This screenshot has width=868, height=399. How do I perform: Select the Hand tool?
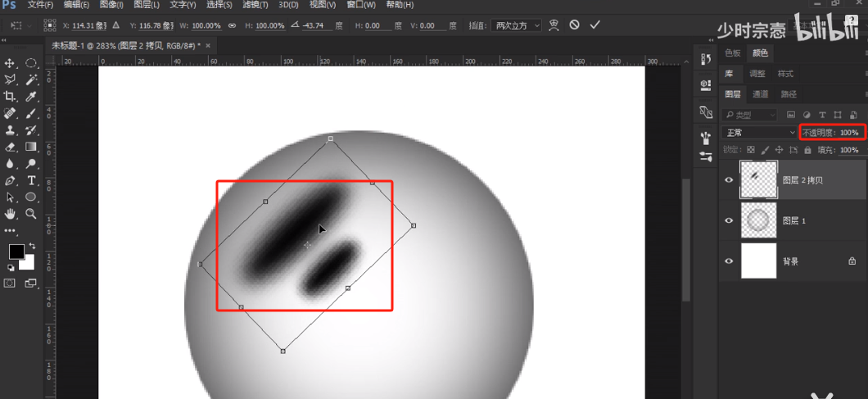pos(9,214)
